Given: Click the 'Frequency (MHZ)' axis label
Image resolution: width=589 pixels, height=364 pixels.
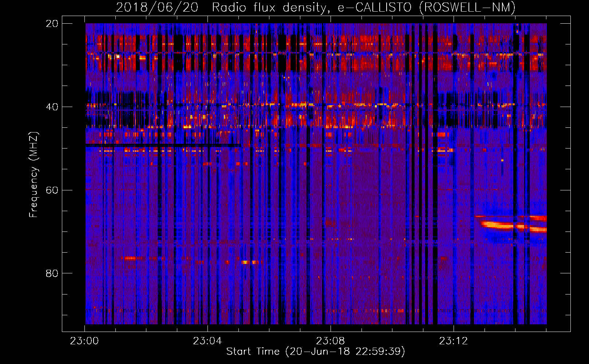Looking at the screenshot, I should 33,174.
